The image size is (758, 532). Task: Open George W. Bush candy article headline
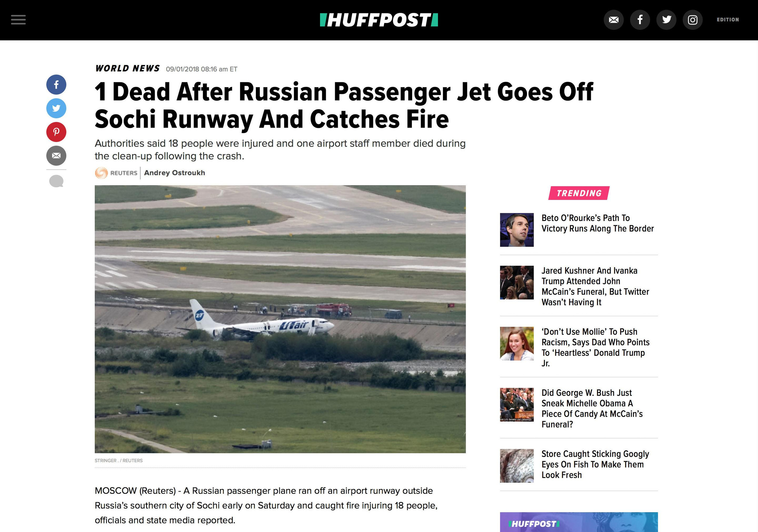click(x=592, y=408)
